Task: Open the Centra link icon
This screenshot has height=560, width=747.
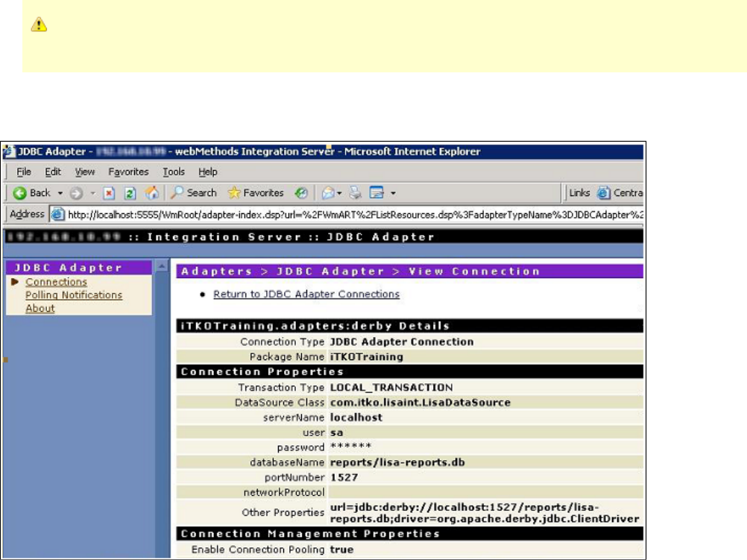Action: (x=604, y=192)
